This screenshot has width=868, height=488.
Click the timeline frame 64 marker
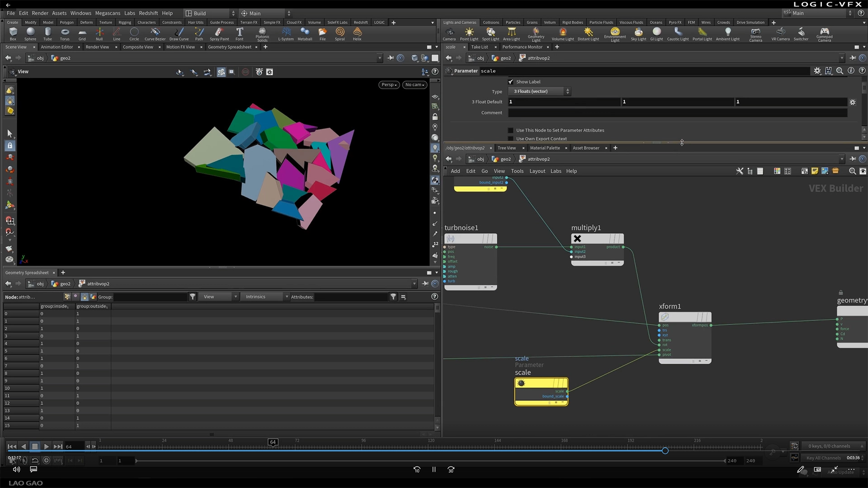click(x=273, y=442)
